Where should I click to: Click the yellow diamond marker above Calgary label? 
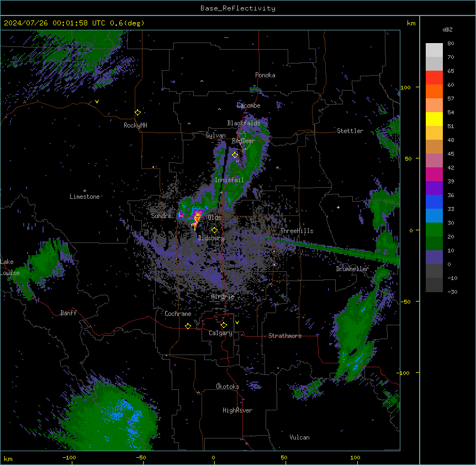(x=224, y=325)
